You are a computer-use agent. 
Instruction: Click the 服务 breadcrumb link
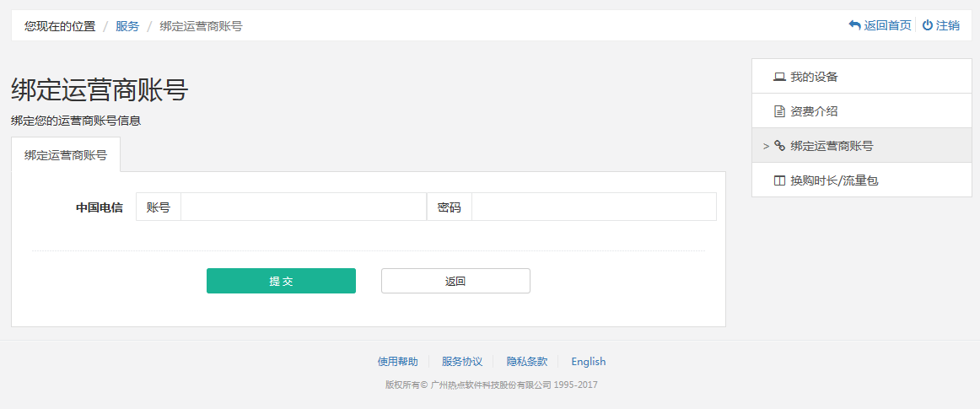pos(127,26)
